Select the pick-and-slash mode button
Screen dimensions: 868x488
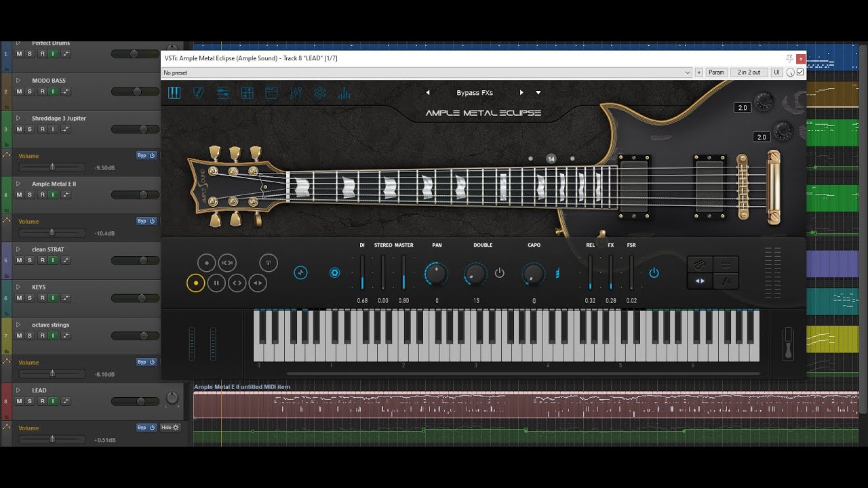(x=726, y=281)
